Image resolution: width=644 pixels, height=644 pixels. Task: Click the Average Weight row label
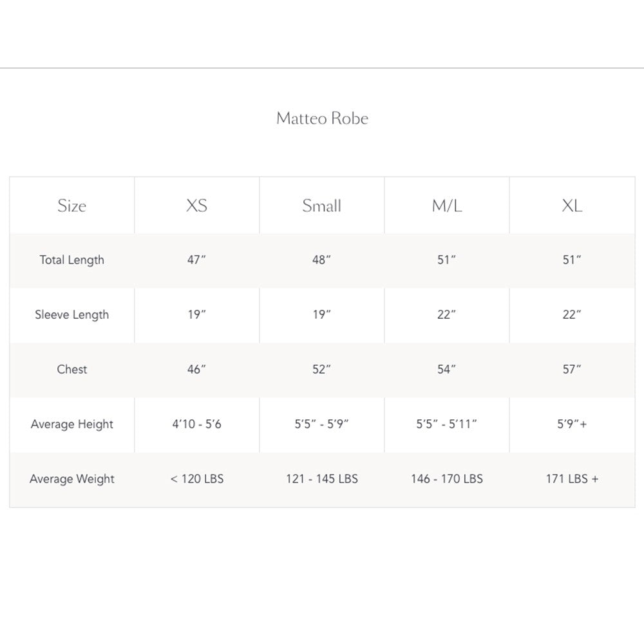tap(71, 479)
